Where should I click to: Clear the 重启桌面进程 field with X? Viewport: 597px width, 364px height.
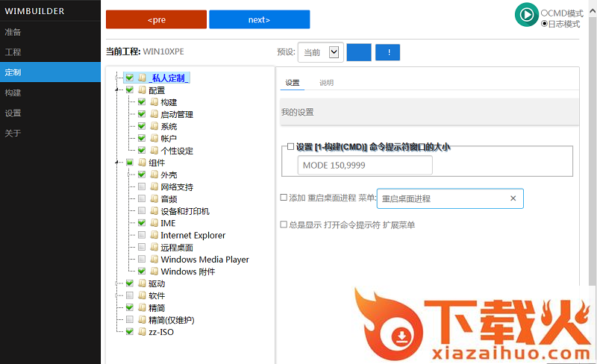coord(513,198)
